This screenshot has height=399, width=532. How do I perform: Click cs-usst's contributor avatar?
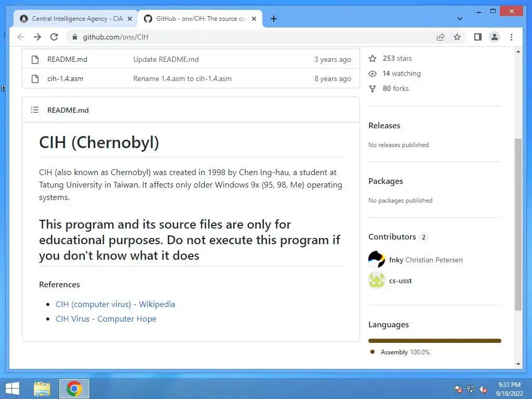coord(377,280)
